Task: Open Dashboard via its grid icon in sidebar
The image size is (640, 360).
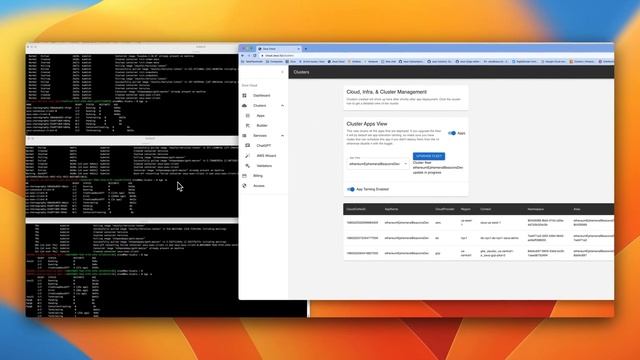Action: click(244, 96)
